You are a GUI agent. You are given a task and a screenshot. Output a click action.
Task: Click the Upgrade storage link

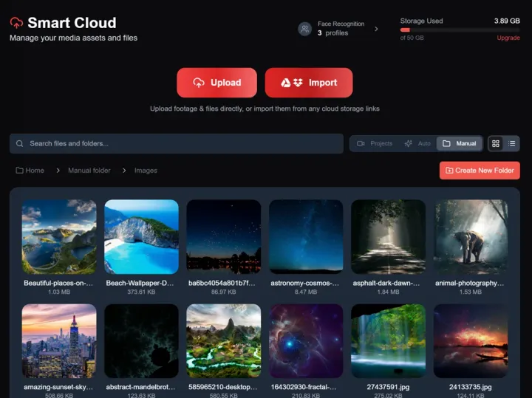[508, 38]
